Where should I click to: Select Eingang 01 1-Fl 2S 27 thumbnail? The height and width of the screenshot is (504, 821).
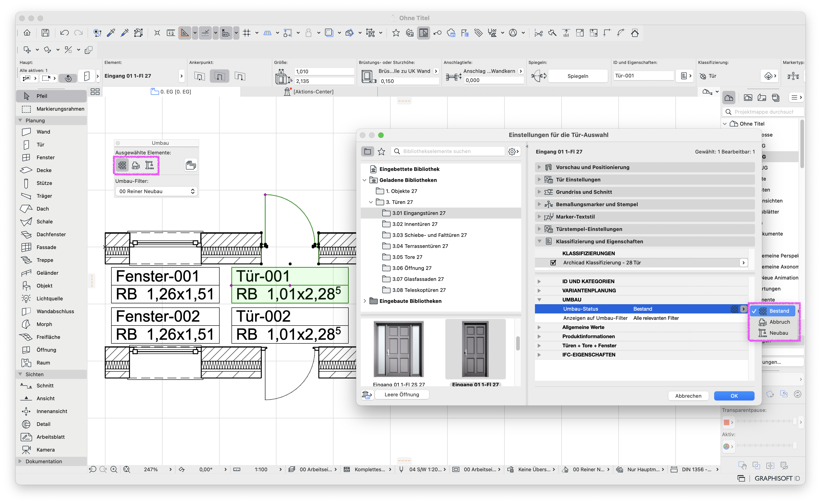point(399,349)
